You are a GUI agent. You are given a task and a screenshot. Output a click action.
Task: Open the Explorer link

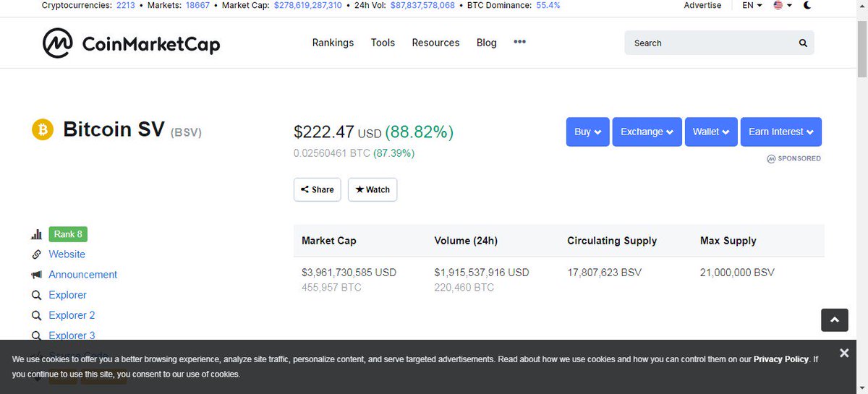point(67,295)
